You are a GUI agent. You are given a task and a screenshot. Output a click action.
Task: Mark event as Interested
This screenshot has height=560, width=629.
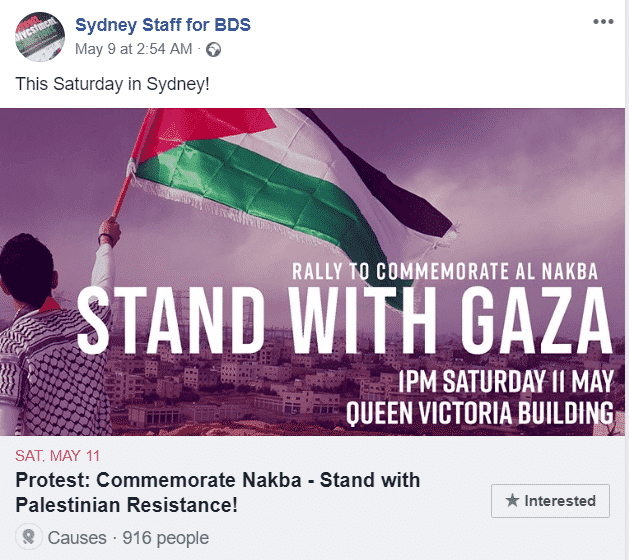550,501
